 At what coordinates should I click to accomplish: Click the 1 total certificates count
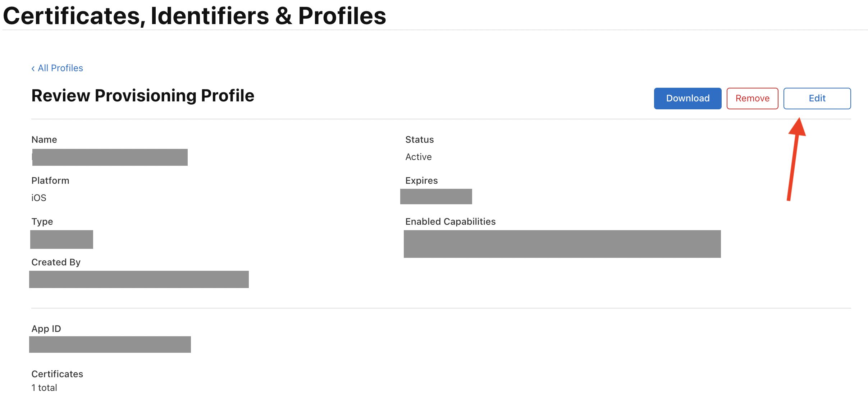click(44, 387)
